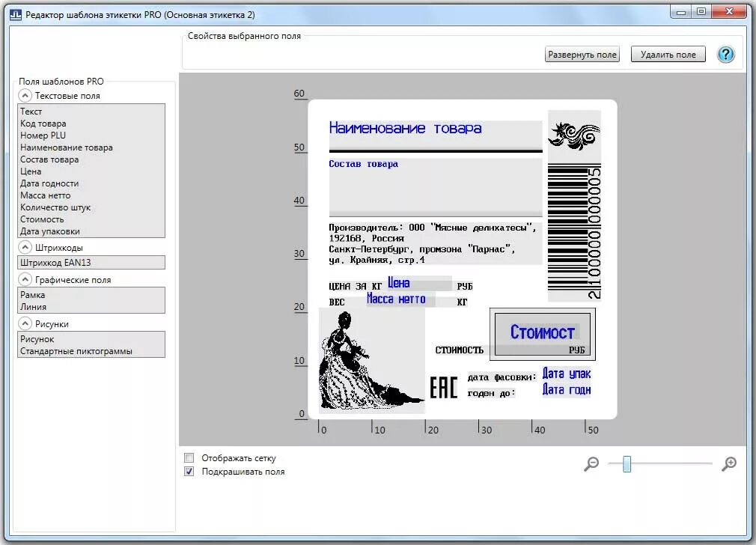The width and height of the screenshot is (756, 545).
Task: Select the EAC mark on the label
Action: pos(444,387)
